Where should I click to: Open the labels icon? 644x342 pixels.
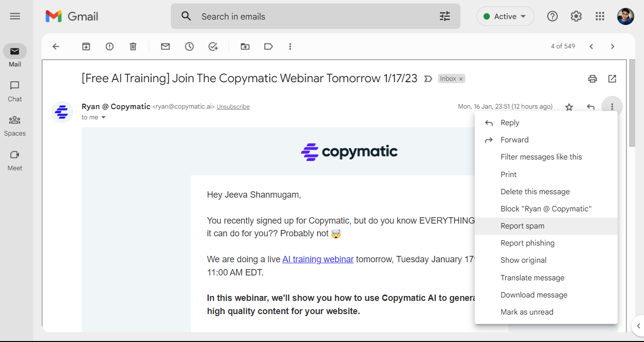(x=268, y=46)
